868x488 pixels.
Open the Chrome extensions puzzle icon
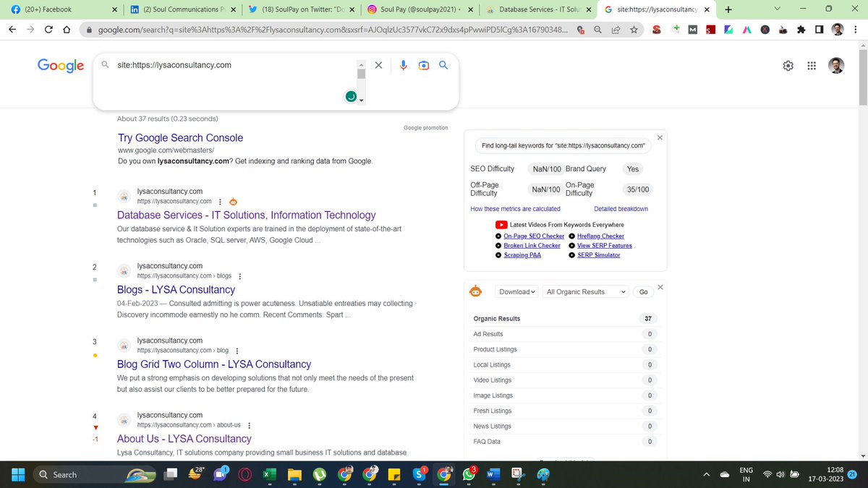[801, 30]
